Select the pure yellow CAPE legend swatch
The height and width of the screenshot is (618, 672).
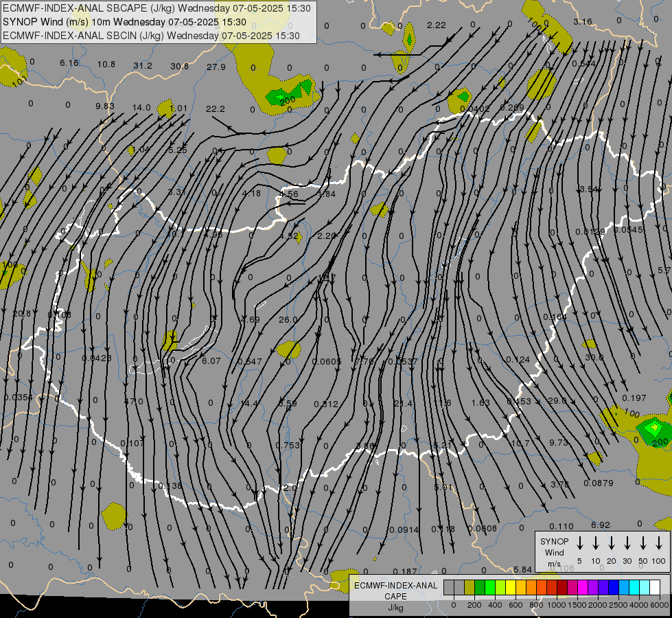coord(511,588)
